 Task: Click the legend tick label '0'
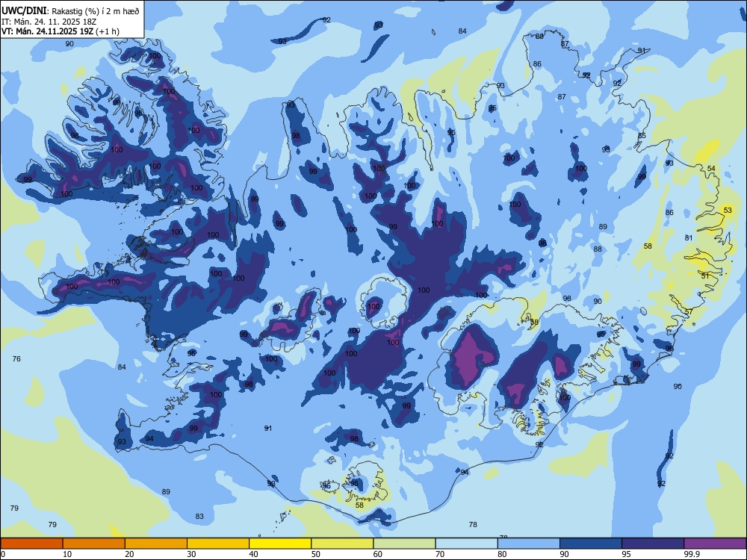click(3, 554)
